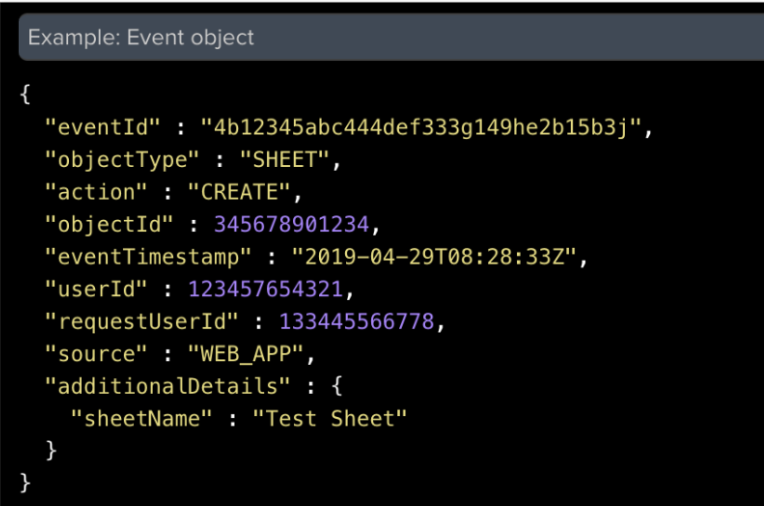764x506 pixels.
Task: Click the "WEB_APP" value
Action: coord(246,354)
